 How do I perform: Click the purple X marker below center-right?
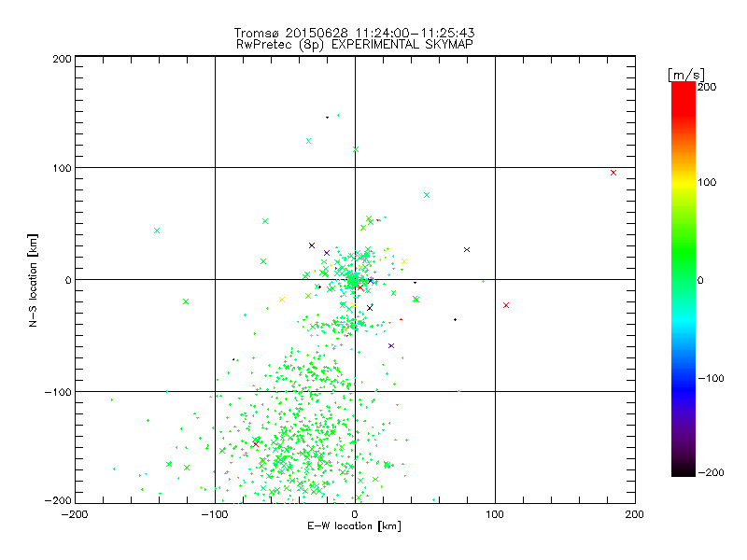(x=391, y=345)
